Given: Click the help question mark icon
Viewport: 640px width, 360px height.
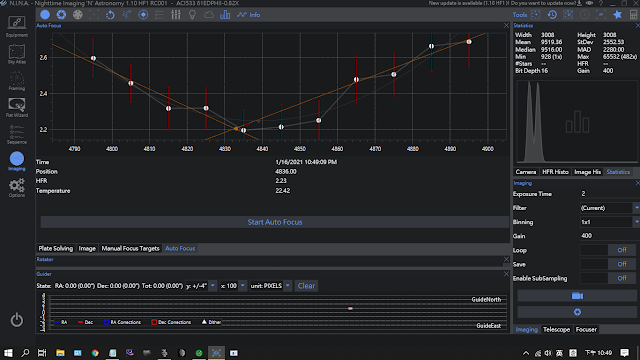Looking at the screenshot, I should tap(601, 3).
